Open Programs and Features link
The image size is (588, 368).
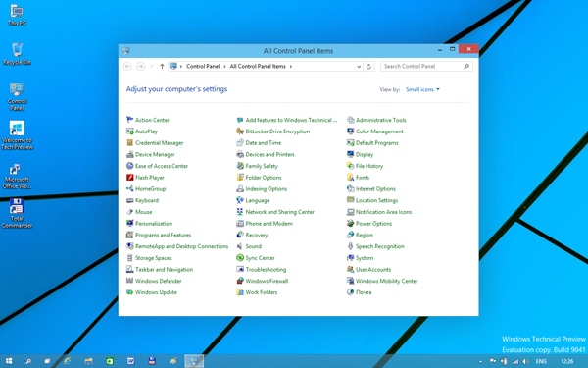pos(163,236)
